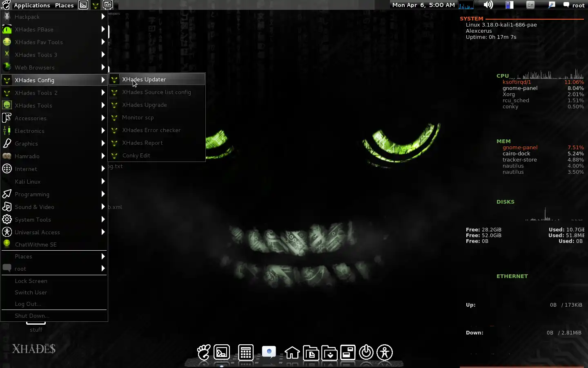The height and width of the screenshot is (368, 588).
Task: Launch the terminal from the bottom dock
Action: click(x=222, y=352)
